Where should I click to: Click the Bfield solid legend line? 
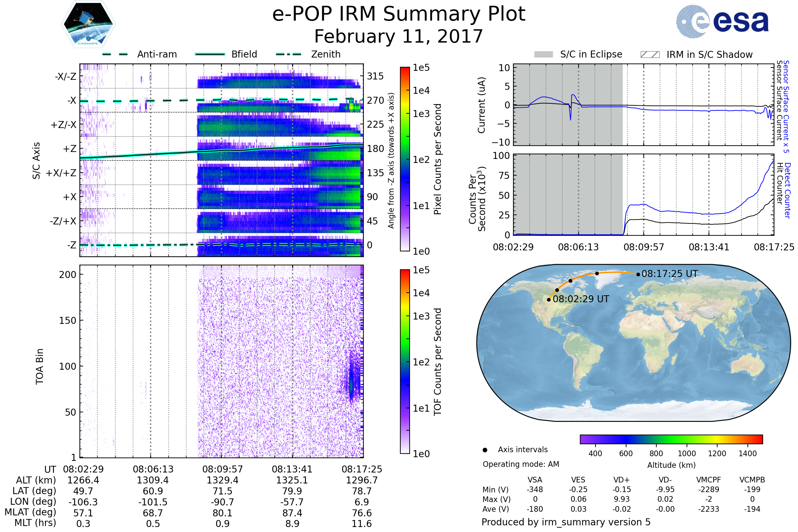coord(210,54)
